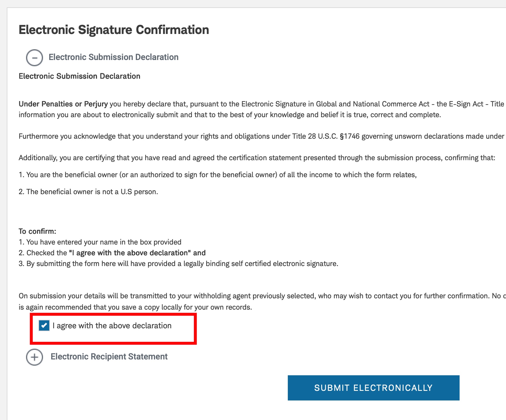The image size is (506, 420).
Task: Click the 'Additionally, you are certifying' sentence
Action: 257,158
